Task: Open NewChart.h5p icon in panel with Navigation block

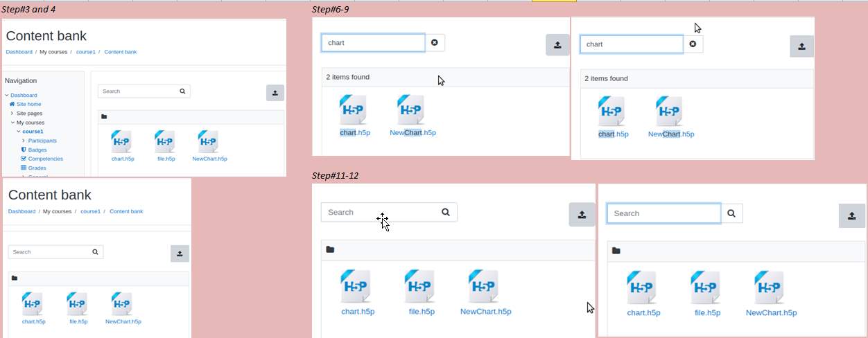Action: click(x=208, y=141)
